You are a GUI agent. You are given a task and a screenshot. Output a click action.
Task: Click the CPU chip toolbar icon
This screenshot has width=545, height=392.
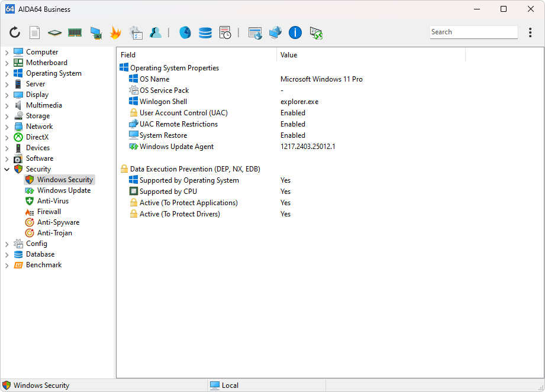tap(54, 33)
